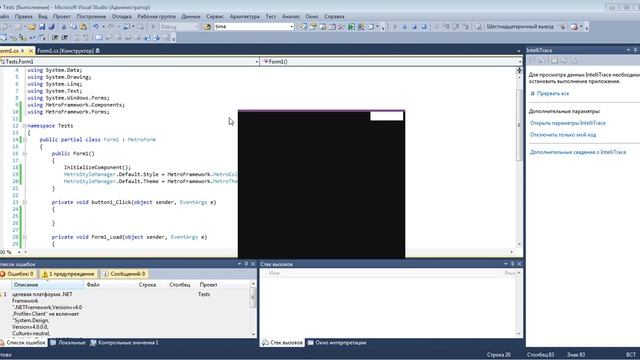The height and width of the screenshot is (360, 640).
Task: Toggle auto-hide pin on Список ошибок panel
Action: coord(246,264)
